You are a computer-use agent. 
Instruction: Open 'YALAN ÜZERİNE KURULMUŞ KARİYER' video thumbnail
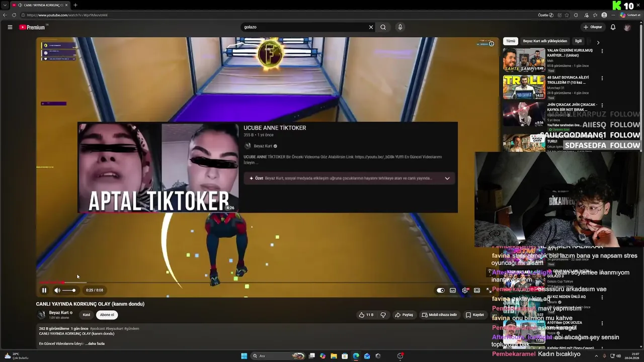(524, 60)
